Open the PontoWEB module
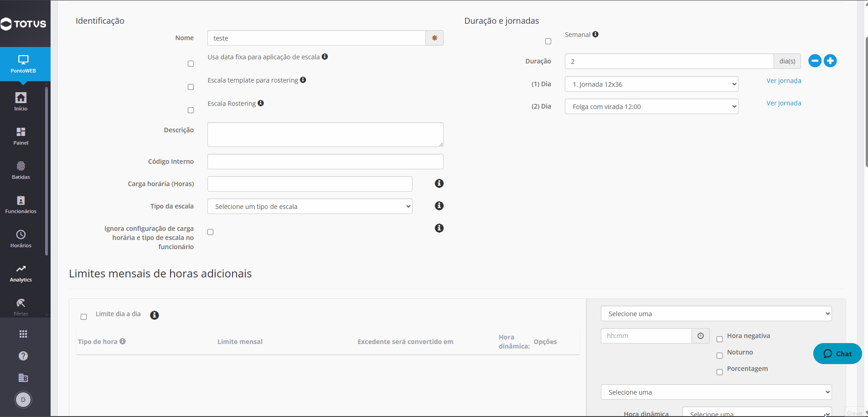The image size is (868, 417). pyautogui.click(x=23, y=64)
